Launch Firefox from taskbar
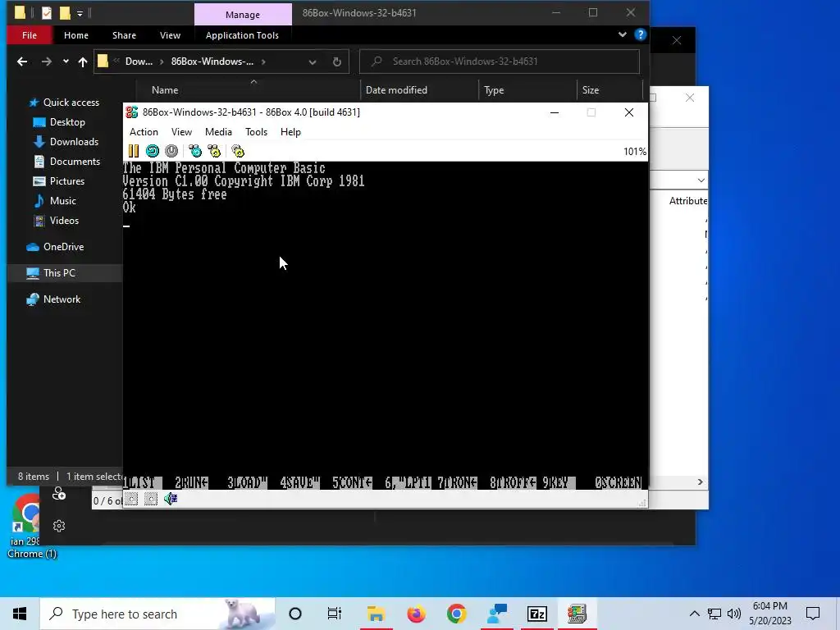The image size is (840, 630). 416,614
